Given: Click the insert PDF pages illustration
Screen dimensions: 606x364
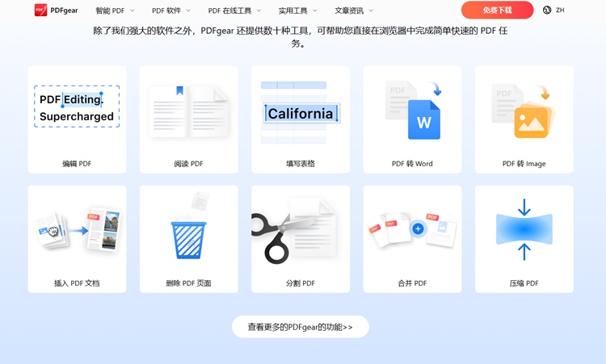Looking at the screenshot, I should tap(77, 230).
